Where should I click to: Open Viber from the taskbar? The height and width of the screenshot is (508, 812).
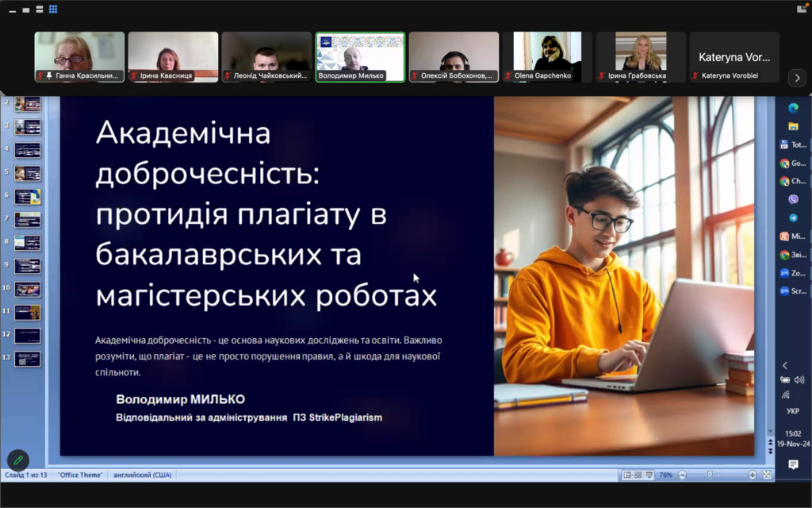coord(793,199)
